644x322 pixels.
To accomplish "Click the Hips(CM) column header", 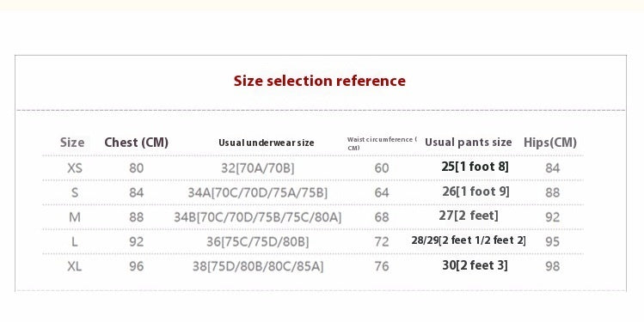I will tap(550, 143).
